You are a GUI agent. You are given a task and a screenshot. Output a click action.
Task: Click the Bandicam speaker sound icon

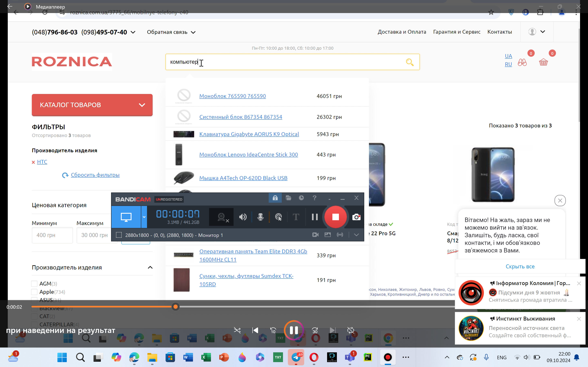pyautogui.click(x=243, y=217)
